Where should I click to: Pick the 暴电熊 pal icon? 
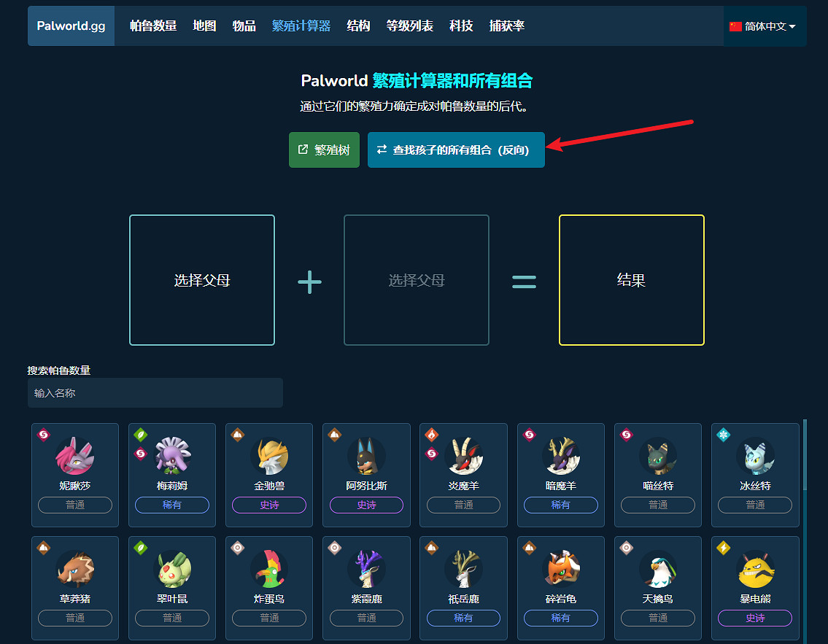click(x=755, y=569)
